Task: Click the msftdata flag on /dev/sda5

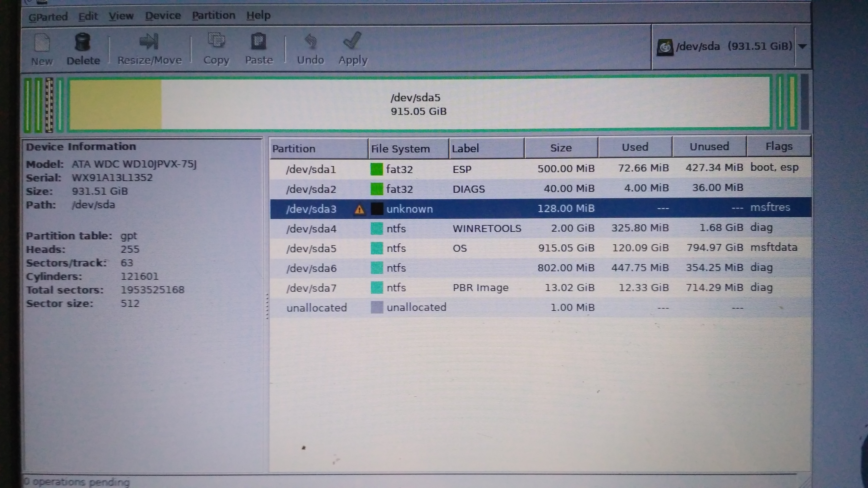Action: click(x=774, y=247)
